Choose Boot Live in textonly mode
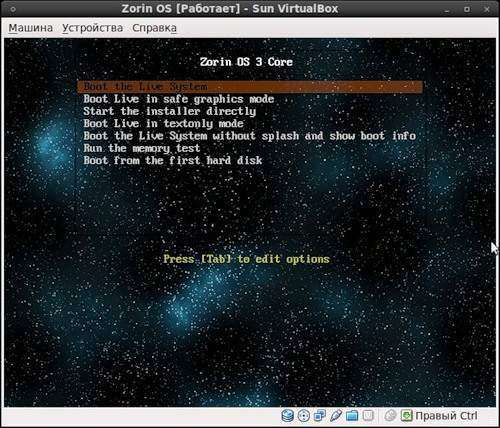The image size is (500, 428). coord(164,124)
